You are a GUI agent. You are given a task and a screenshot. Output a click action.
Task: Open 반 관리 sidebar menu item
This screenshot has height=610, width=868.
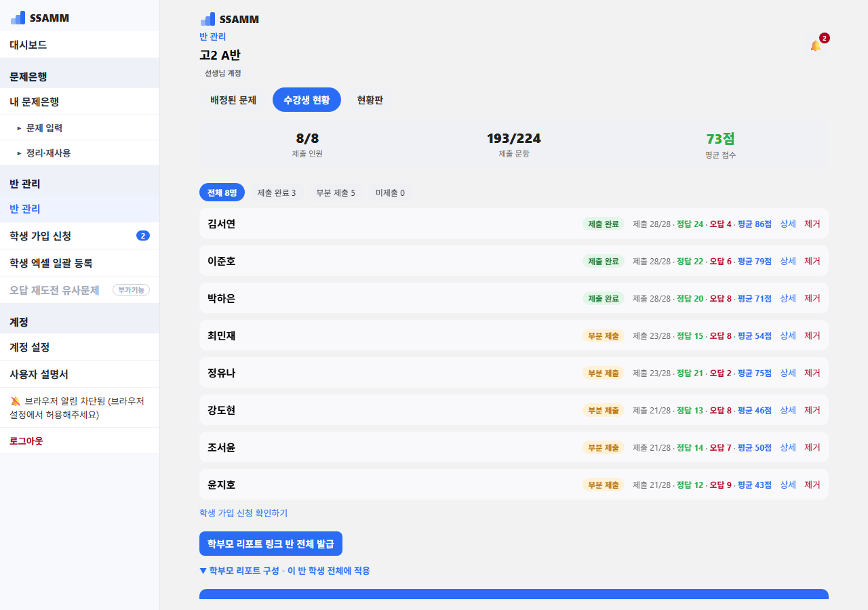pos(79,209)
